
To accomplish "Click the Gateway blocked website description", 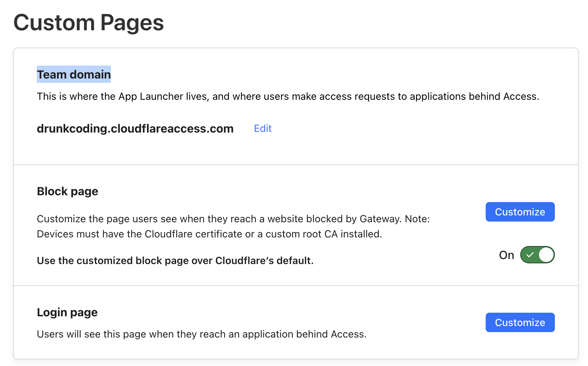I will pyautogui.click(x=233, y=226).
